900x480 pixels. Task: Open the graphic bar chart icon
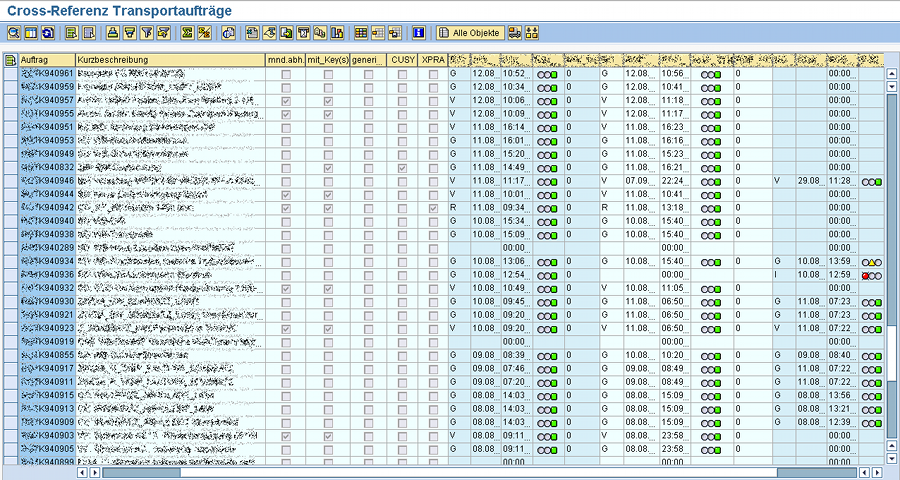337,33
